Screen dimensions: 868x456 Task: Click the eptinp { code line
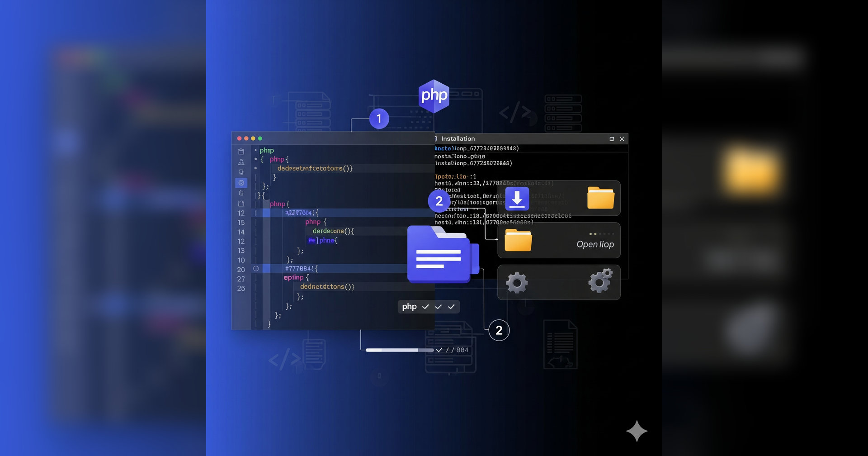click(297, 277)
